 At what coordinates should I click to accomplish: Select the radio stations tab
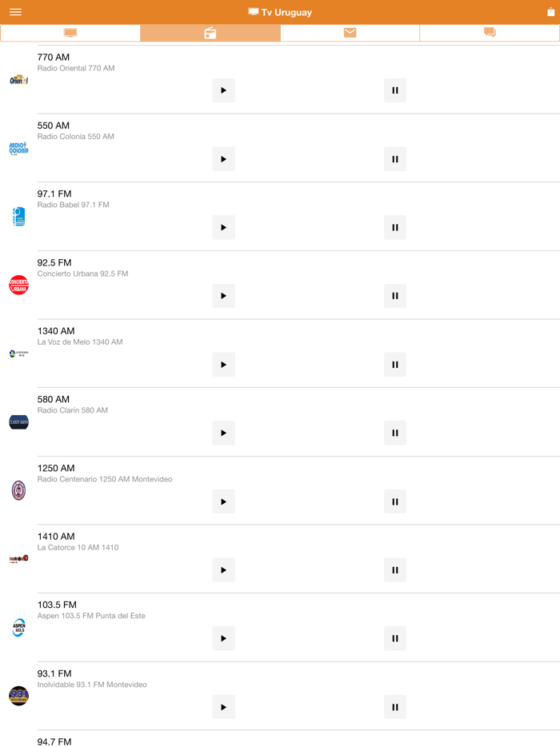[210, 33]
